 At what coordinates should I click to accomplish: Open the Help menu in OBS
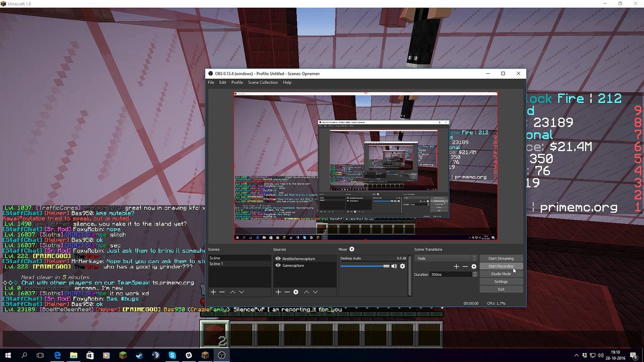pos(287,82)
